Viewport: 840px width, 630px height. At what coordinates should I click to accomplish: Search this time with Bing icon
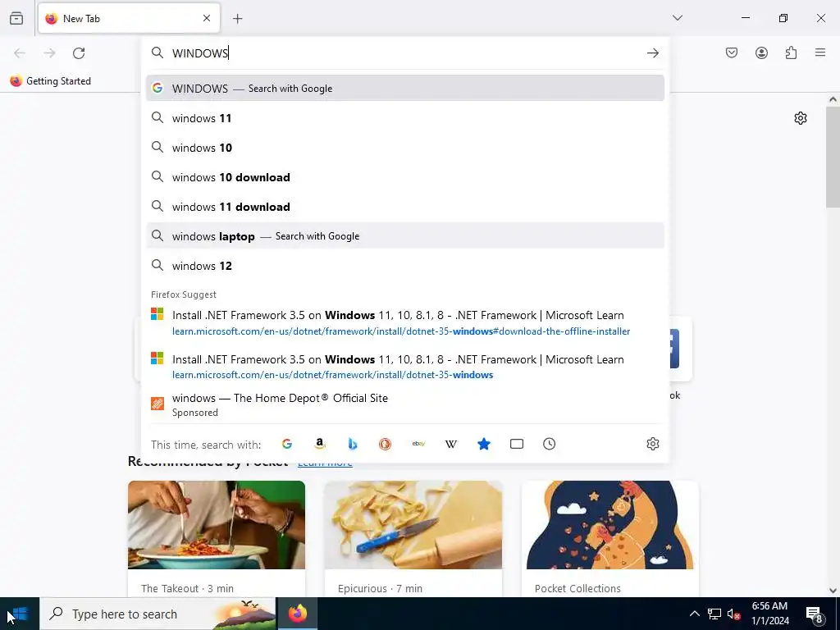[x=353, y=444]
